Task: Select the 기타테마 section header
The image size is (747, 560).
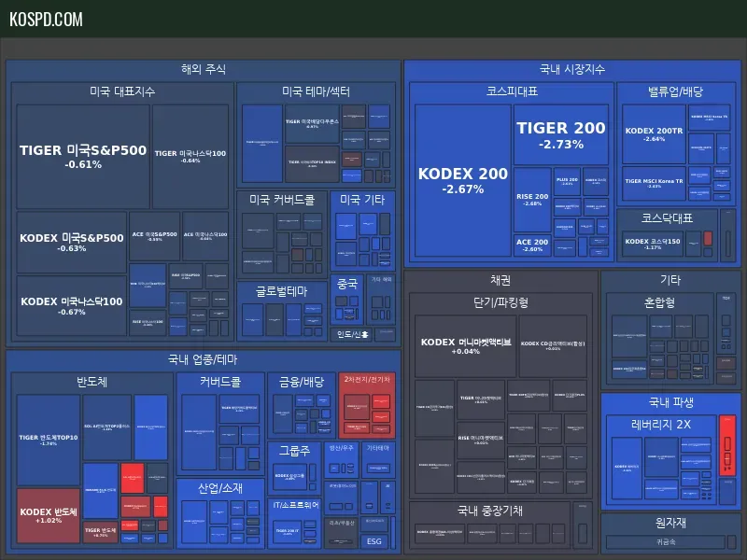Action: pos(378,448)
